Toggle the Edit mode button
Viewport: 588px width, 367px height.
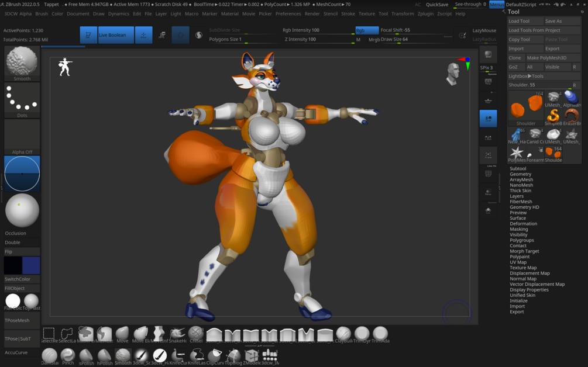point(88,35)
